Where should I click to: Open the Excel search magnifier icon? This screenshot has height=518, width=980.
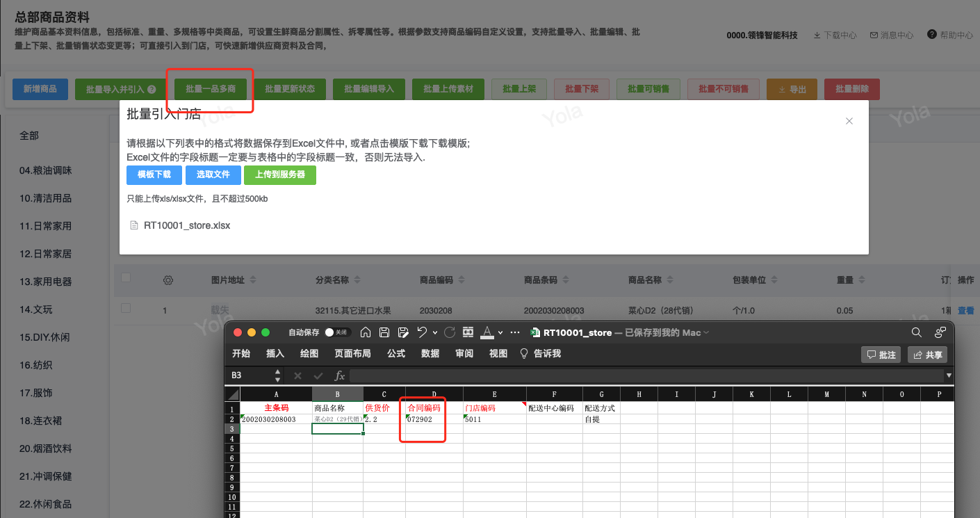(917, 332)
